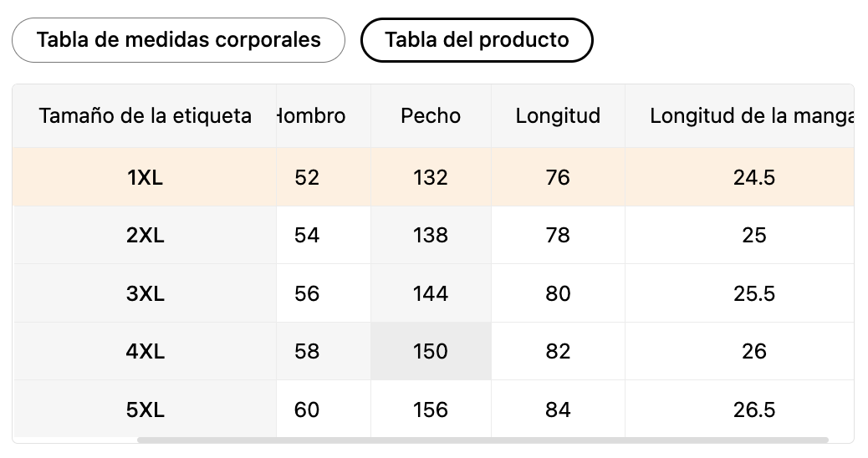Select the Tabla del producto tab
This screenshot has width=868, height=458.
[477, 40]
